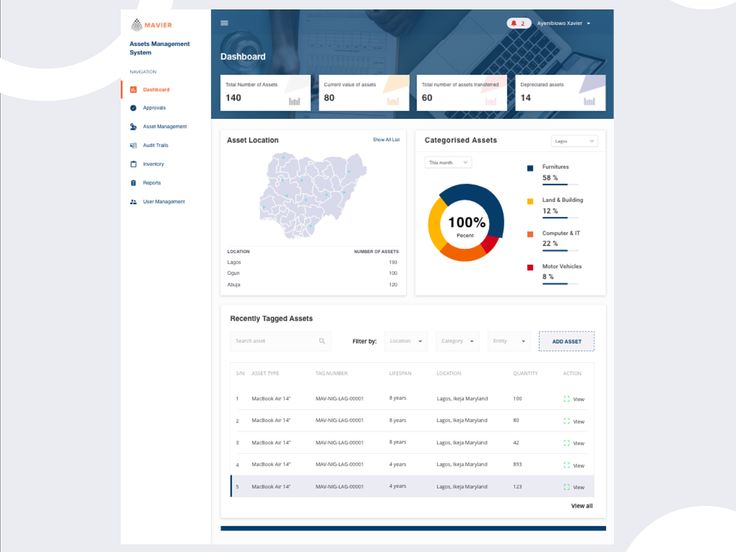
Task: Click the search magnifier icon
Action: (322, 341)
